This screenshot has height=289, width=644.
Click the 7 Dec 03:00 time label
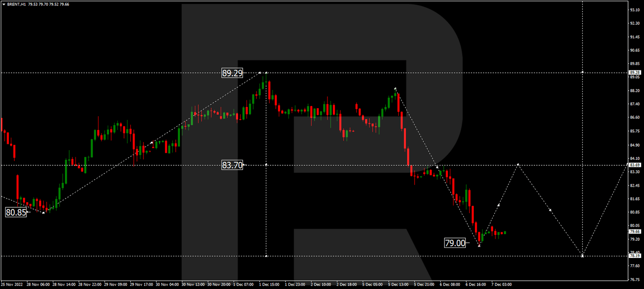click(502, 284)
